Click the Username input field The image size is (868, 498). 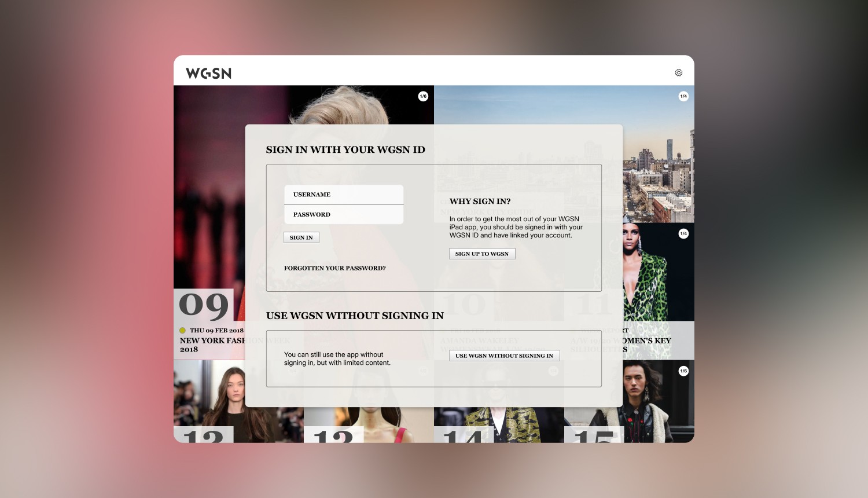344,195
